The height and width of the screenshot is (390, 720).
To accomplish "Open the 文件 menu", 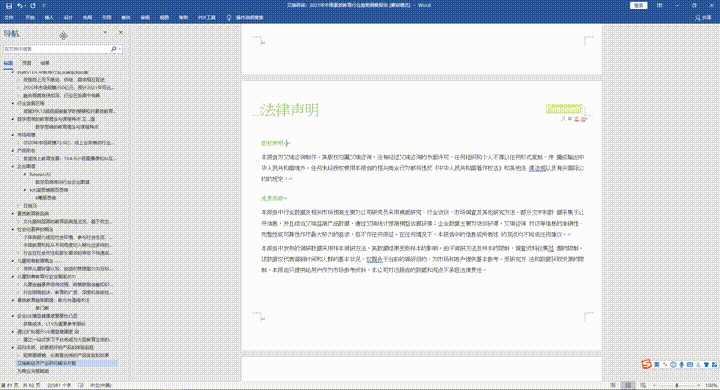I will [x=9, y=17].
